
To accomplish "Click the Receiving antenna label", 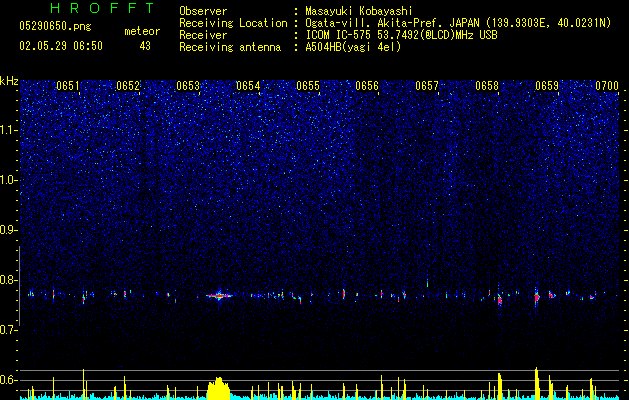I will point(230,47).
